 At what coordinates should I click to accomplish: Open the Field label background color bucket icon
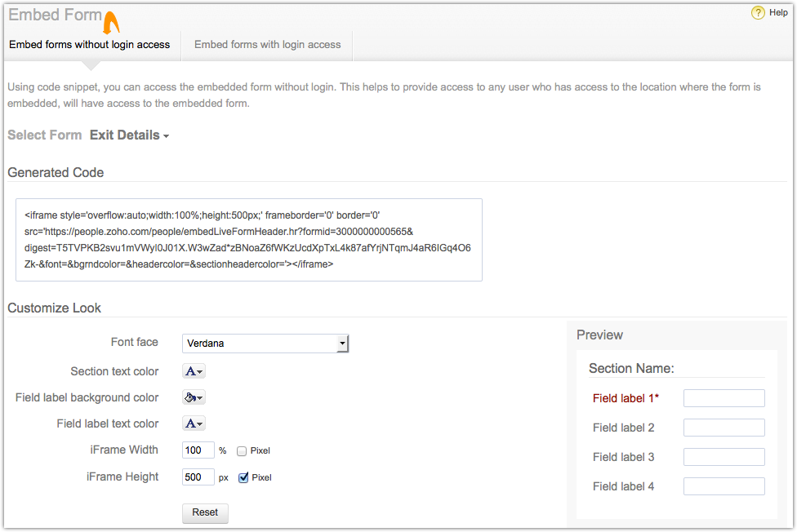point(193,397)
